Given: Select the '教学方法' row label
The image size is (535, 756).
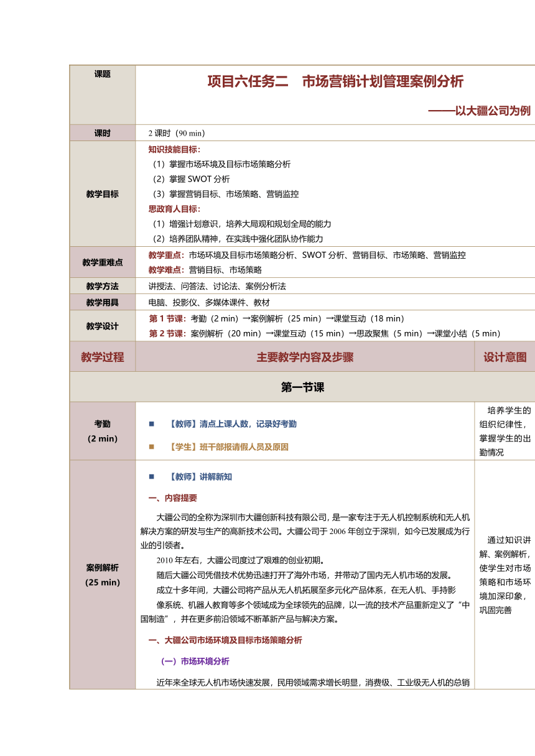Looking at the screenshot, I should click(x=103, y=287).
